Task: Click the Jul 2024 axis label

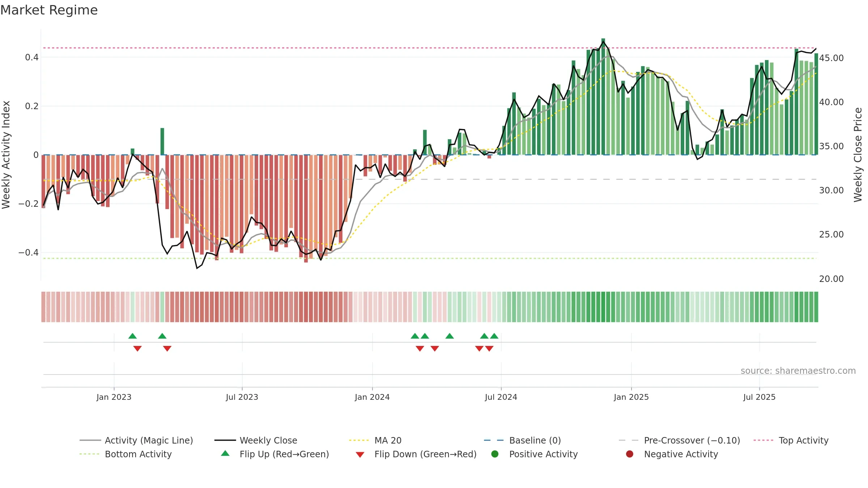Action: pos(501,397)
